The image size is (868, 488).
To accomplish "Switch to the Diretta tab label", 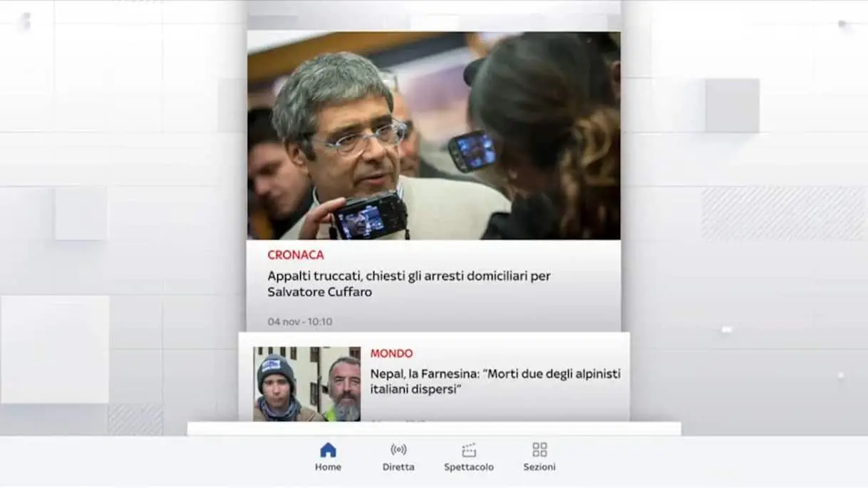I will pyautogui.click(x=398, y=467).
